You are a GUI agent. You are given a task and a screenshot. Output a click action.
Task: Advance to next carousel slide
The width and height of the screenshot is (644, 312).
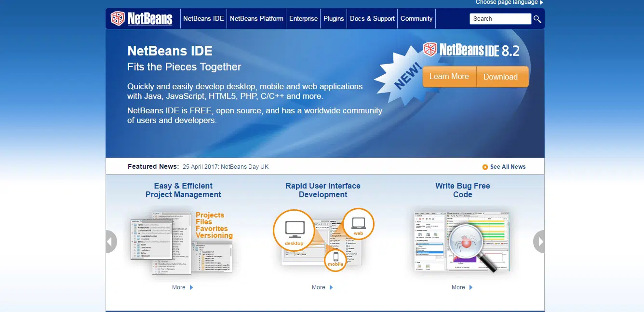coord(539,242)
